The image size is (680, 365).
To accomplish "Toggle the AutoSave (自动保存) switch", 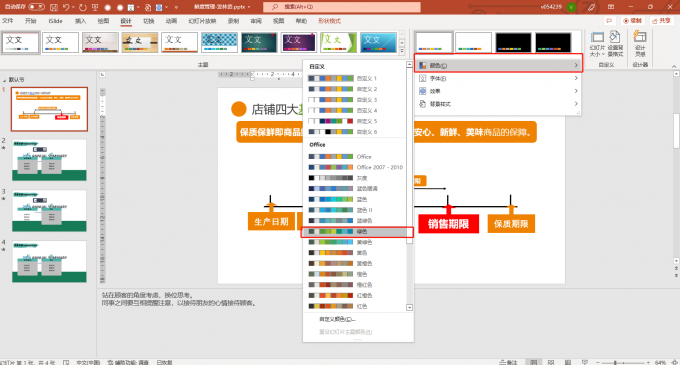I will [36, 7].
